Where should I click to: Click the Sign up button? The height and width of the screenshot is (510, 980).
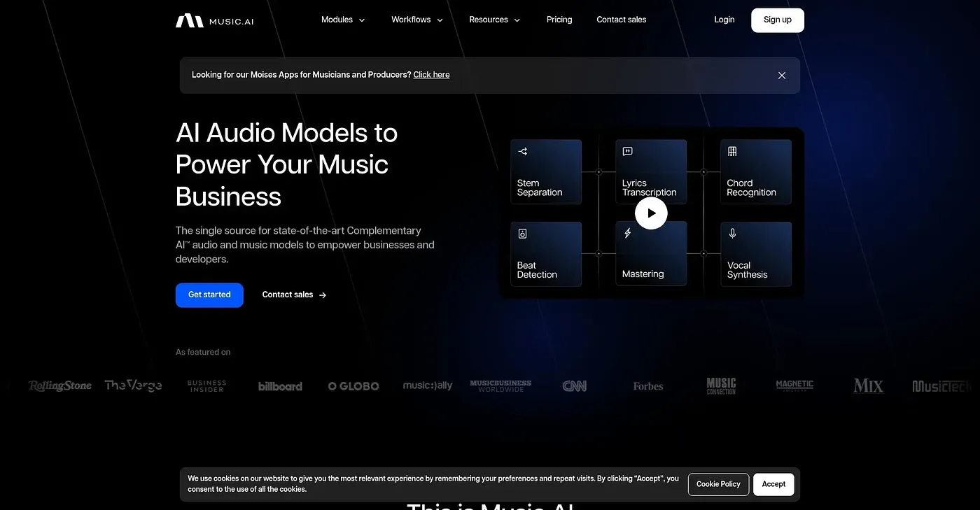pos(778,20)
